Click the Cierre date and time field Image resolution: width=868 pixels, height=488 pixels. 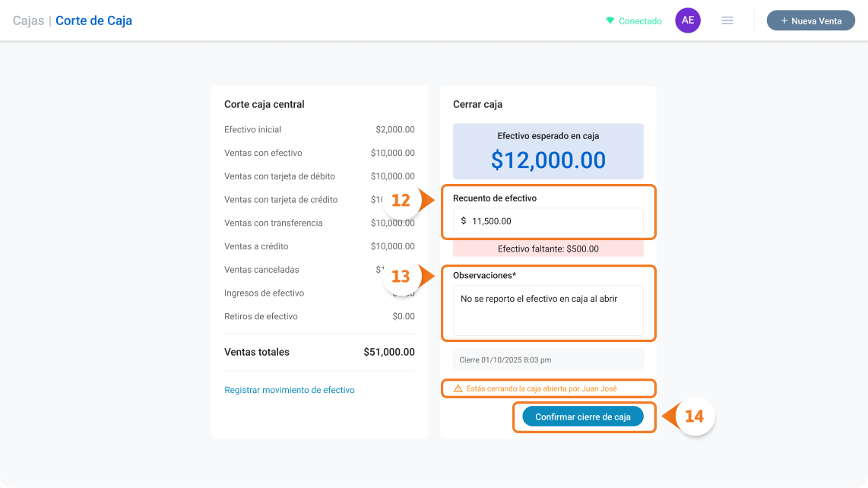tap(548, 360)
